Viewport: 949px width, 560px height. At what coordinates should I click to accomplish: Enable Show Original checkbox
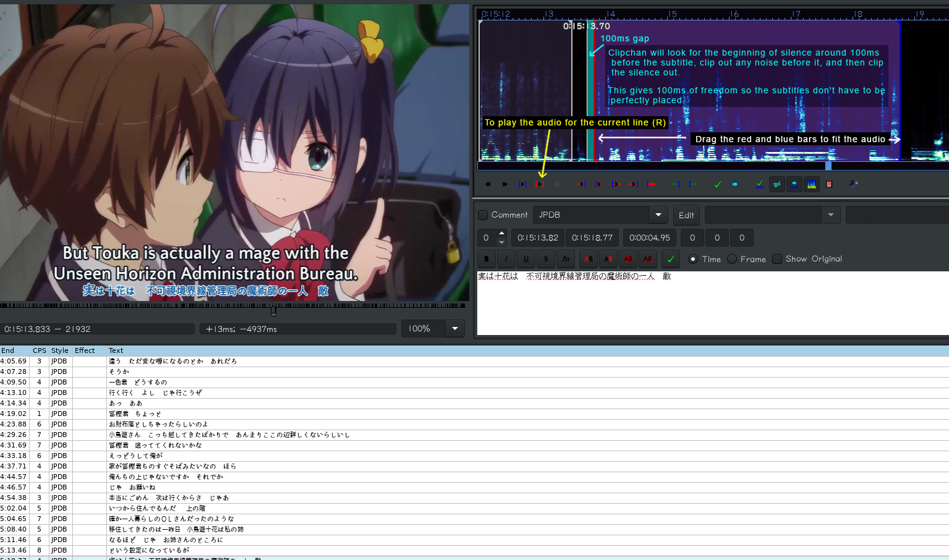777,259
